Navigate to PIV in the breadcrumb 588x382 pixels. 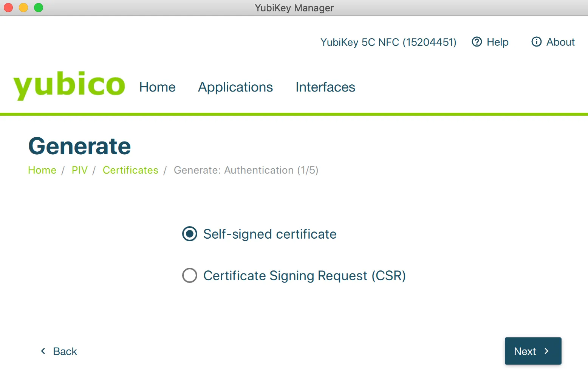click(79, 170)
